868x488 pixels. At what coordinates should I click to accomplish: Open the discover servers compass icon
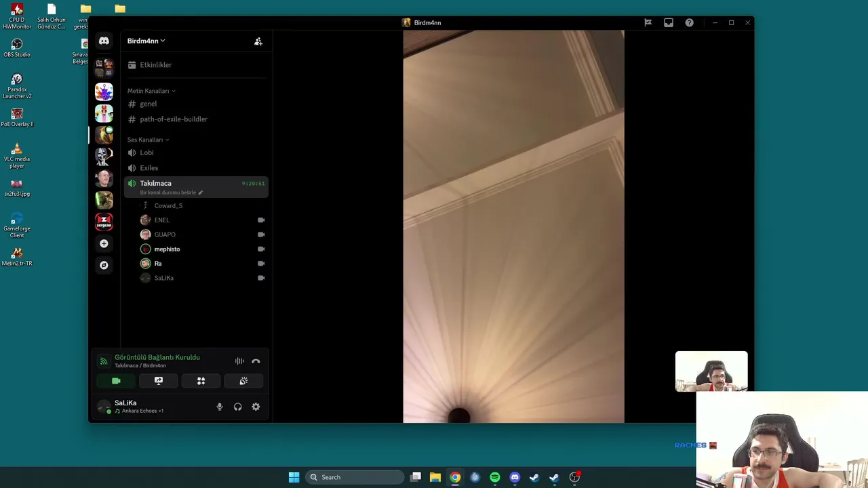[104, 265]
